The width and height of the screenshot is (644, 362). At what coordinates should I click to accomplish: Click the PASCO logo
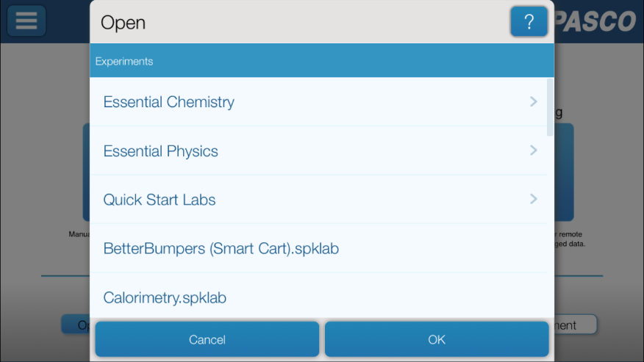[595, 21]
